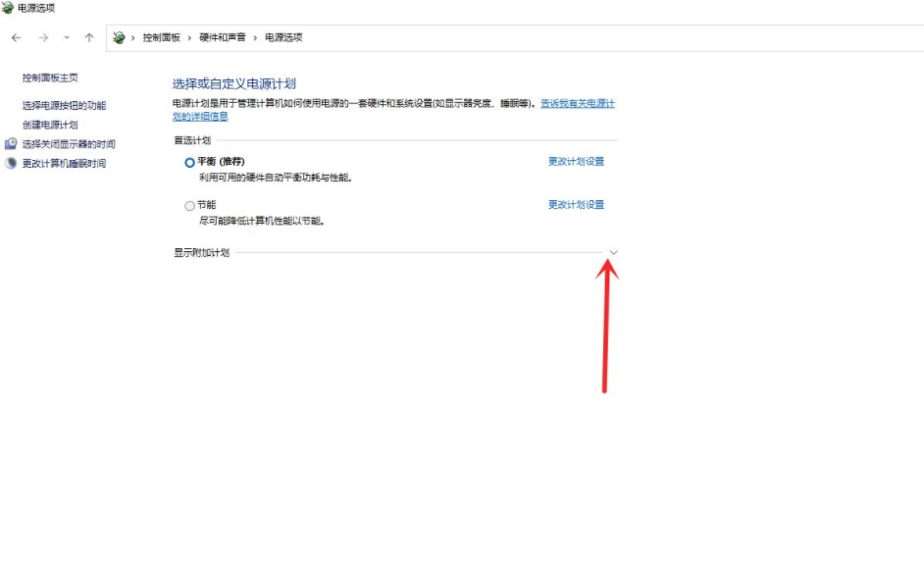The image size is (924, 567).
Task: Open 更改计划设置 for the 节能 plan
Action: (x=576, y=205)
